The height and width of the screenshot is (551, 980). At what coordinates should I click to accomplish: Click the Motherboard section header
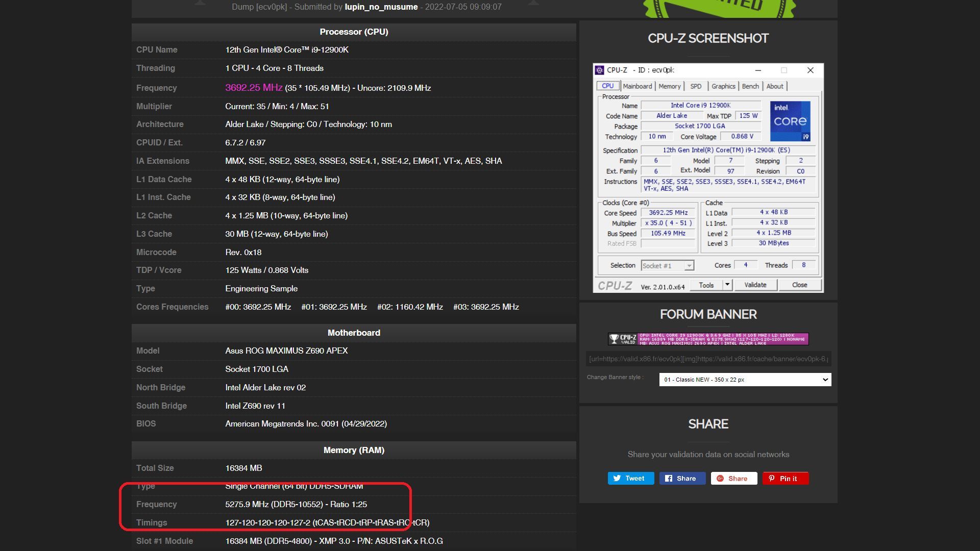[354, 333]
